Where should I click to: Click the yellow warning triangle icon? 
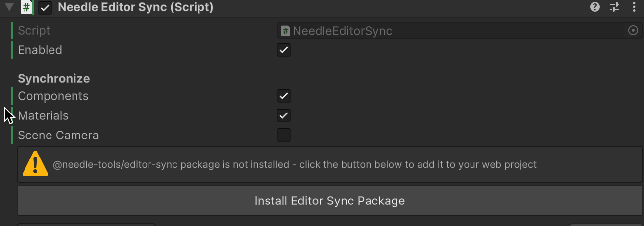[35, 164]
